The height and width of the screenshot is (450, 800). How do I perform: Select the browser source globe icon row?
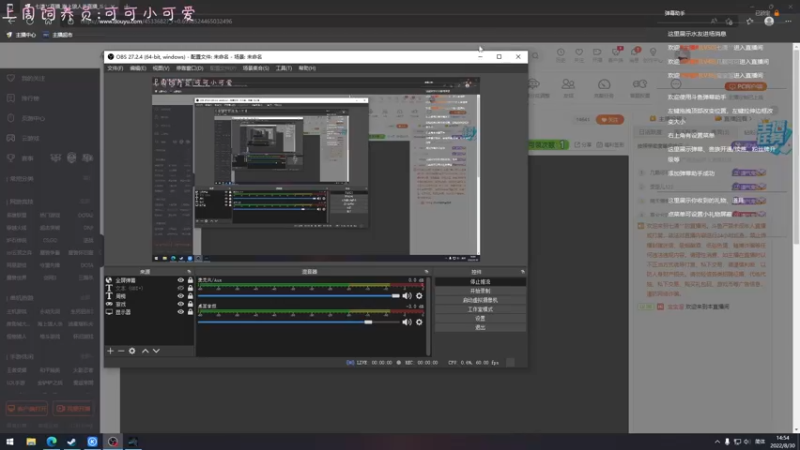click(x=149, y=280)
